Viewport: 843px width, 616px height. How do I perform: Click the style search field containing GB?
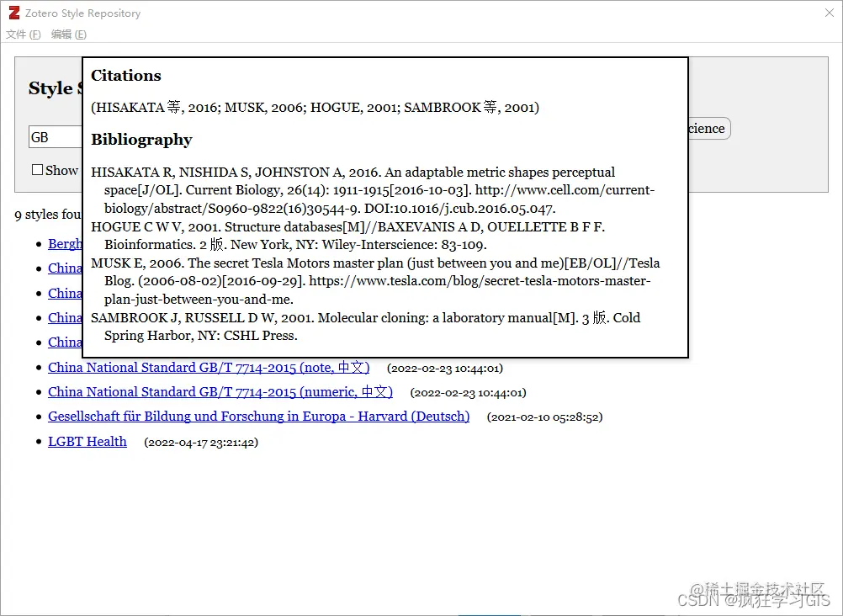[x=56, y=137]
